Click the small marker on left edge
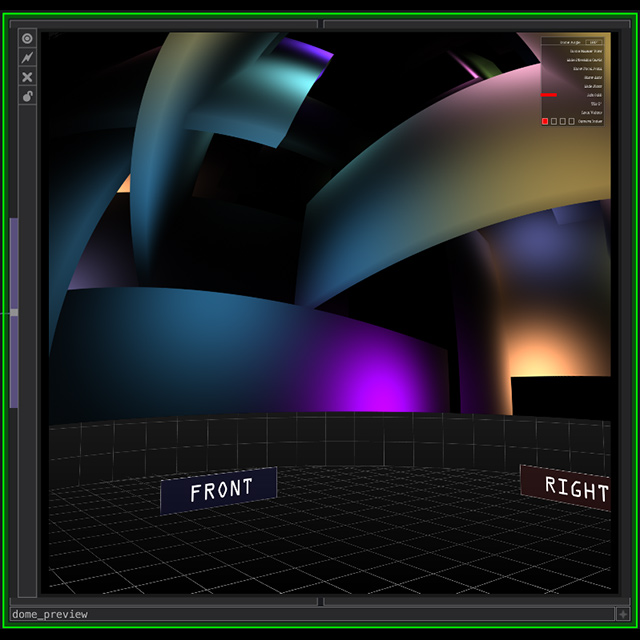The image size is (640, 640). pyautogui.click(x=12, y=313)
